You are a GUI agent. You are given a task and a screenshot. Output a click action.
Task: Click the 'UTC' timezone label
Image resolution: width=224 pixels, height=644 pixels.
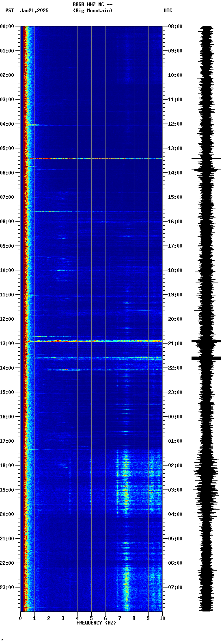[x=168, y=11]
